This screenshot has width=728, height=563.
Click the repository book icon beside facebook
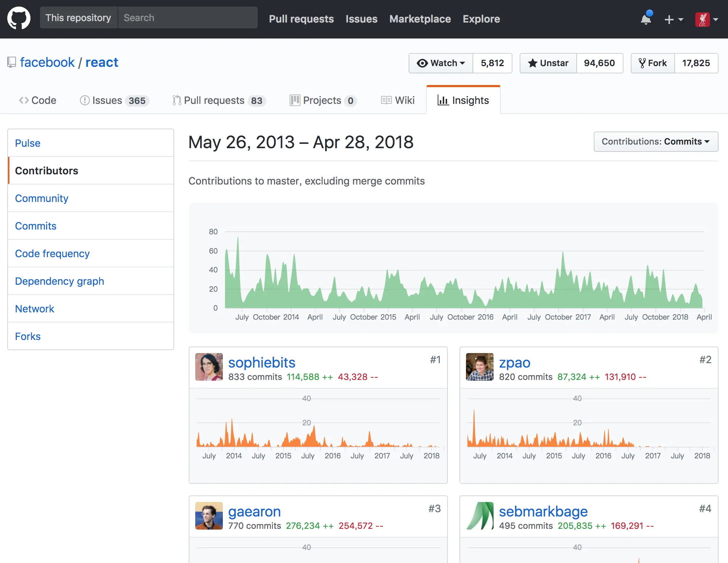12,62
